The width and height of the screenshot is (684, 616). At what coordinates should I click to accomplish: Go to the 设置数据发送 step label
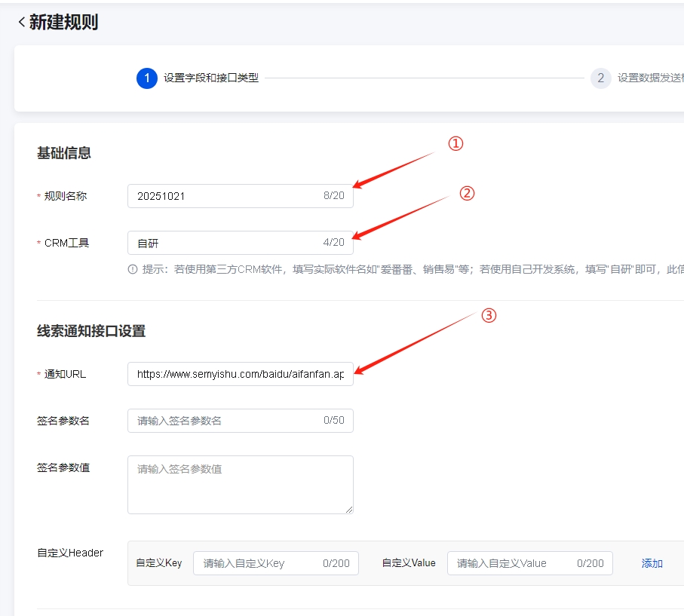click(x=649, y=78)
